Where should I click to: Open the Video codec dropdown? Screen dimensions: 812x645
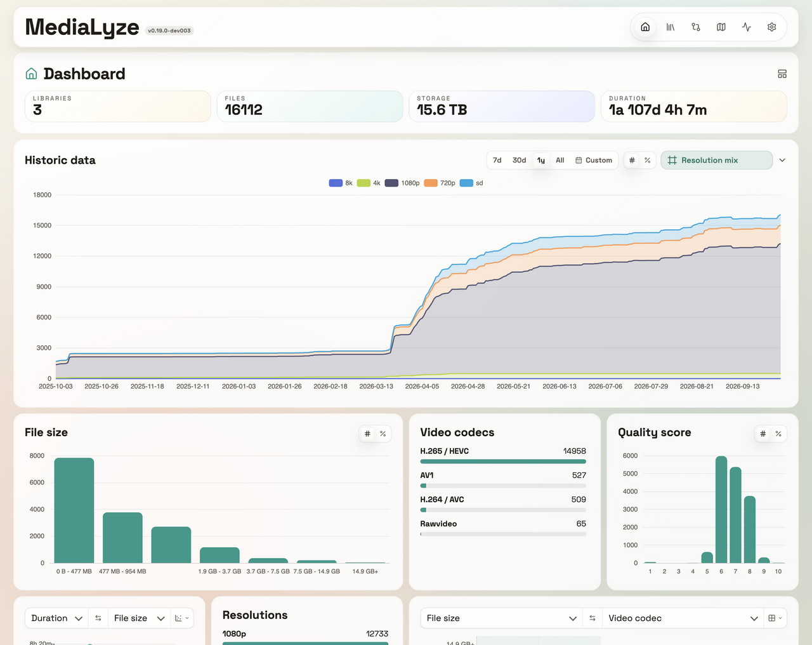coord(683,618)
